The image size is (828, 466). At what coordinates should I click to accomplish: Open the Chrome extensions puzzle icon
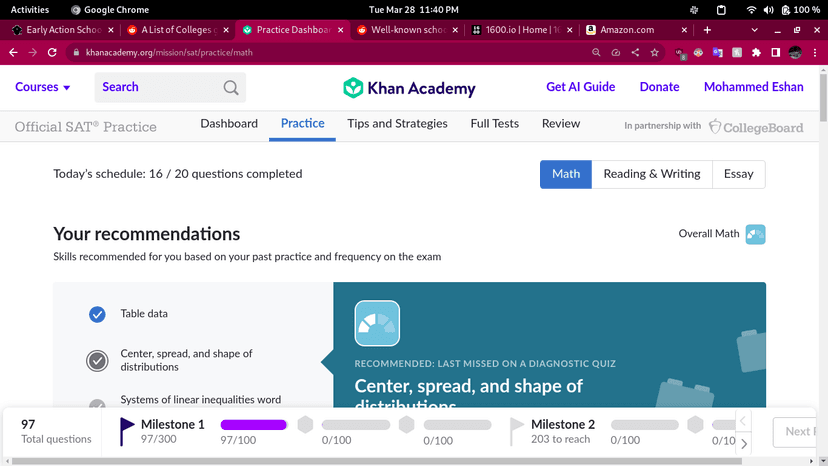756,52
